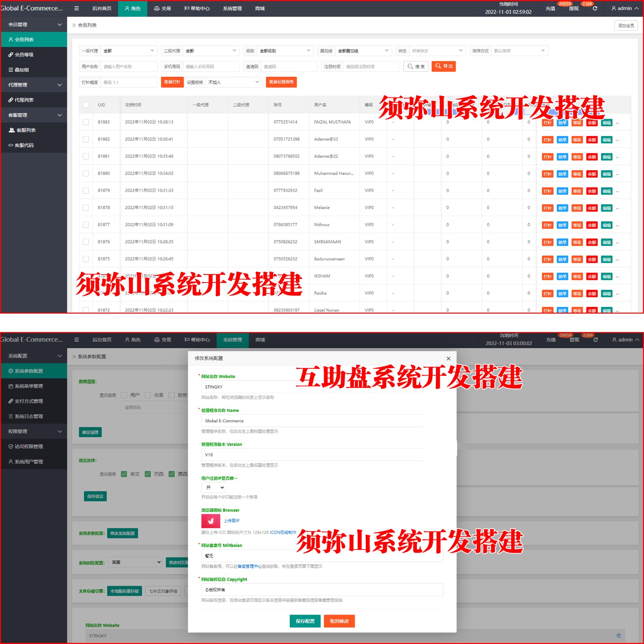
Task: Check the row checkbox for UID 81879
Action: [x=86, y=190]
